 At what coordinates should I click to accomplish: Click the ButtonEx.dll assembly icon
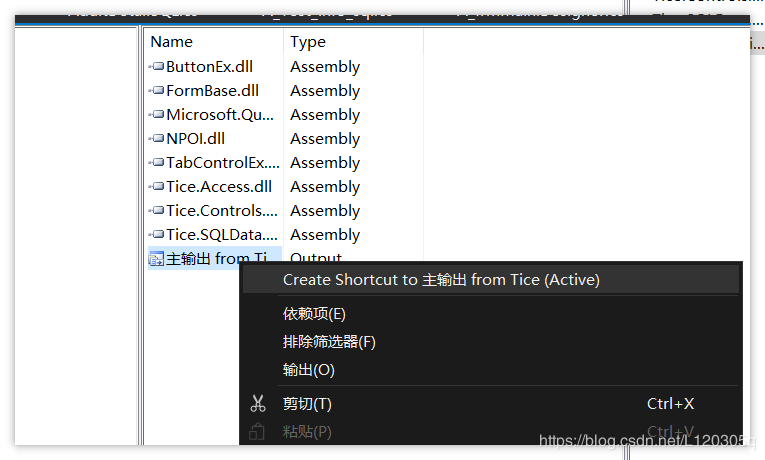coord(157,67)
